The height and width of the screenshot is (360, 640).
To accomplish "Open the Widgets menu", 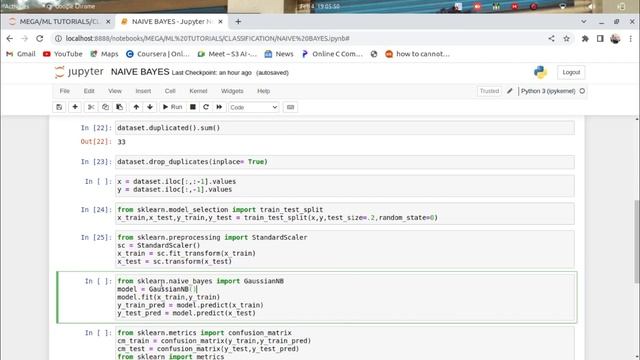I will click(232, 91).
